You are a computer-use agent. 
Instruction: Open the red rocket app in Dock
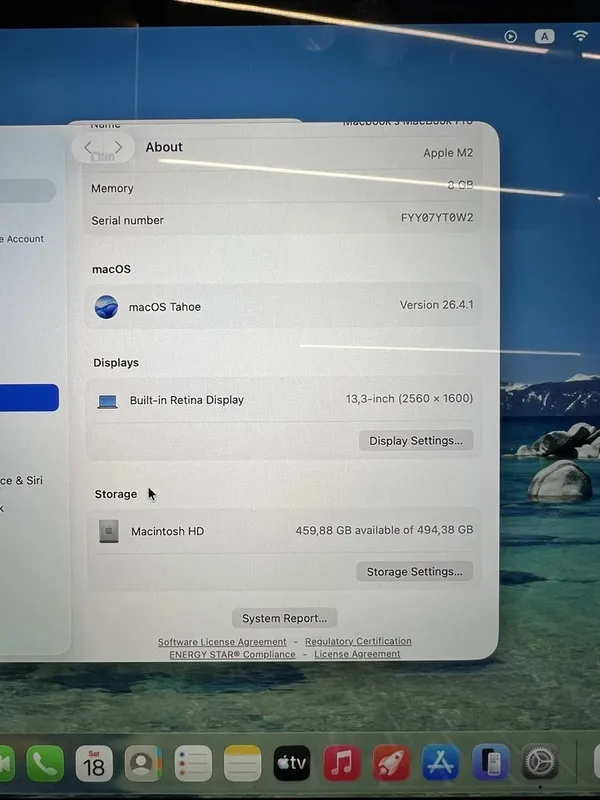point(391,764)
